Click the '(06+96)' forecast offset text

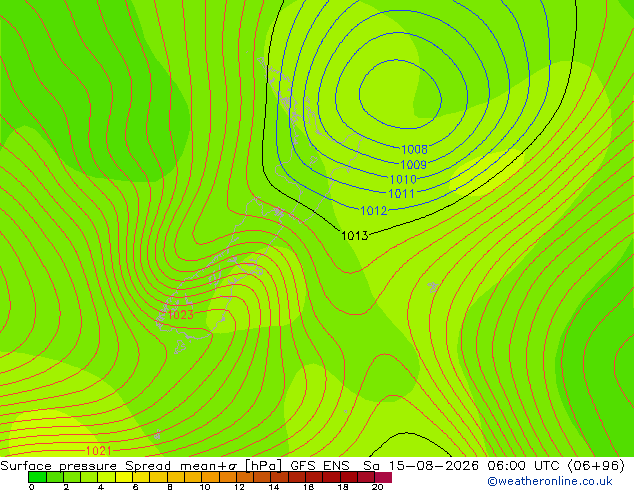pos(596,466)
